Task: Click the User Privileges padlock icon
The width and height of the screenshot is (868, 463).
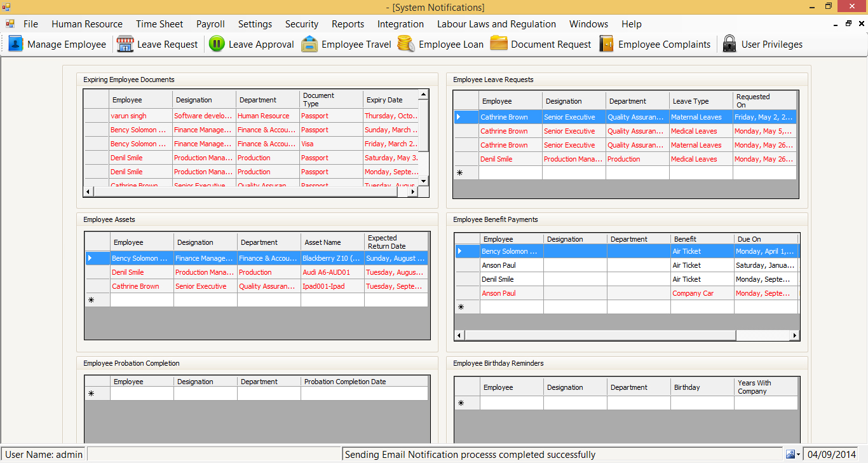Action: (x=729, y=44)
